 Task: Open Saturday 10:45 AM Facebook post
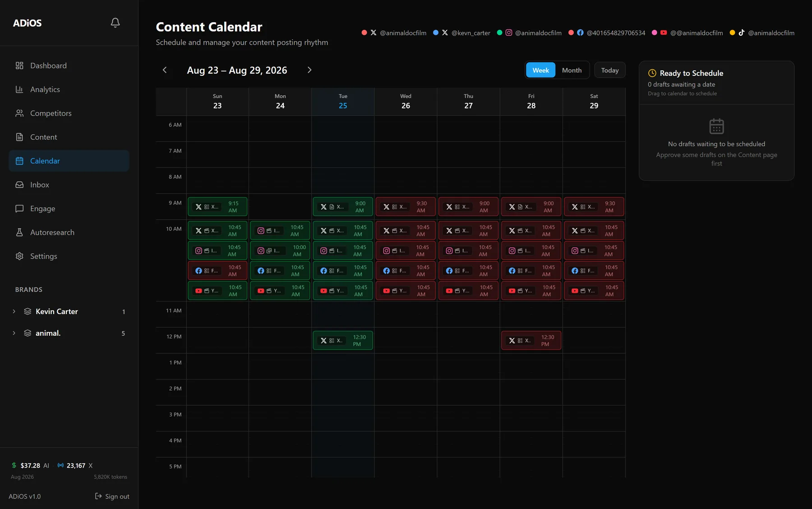click(594, 271)
